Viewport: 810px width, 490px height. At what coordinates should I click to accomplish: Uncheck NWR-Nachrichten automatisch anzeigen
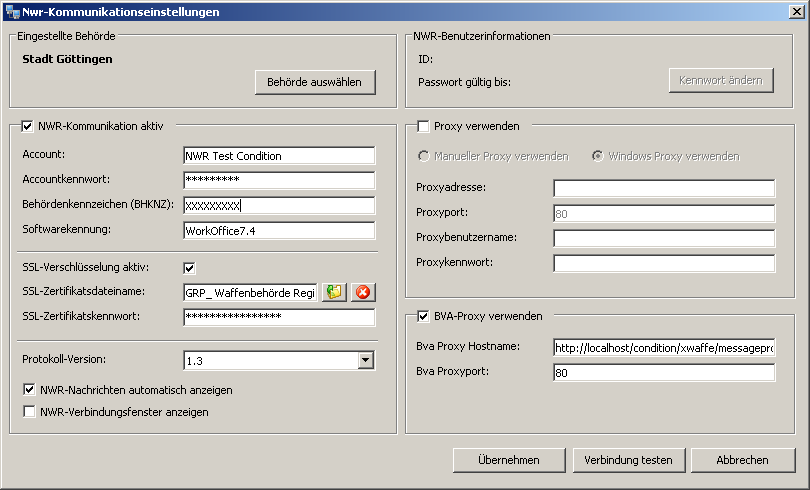tap(29, 390)
